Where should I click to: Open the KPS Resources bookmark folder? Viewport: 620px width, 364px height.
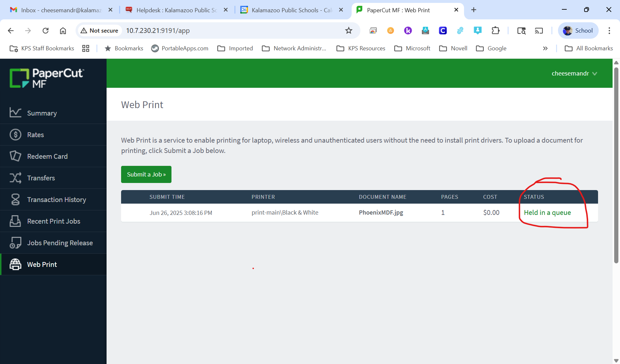click(x=361, y=48)
